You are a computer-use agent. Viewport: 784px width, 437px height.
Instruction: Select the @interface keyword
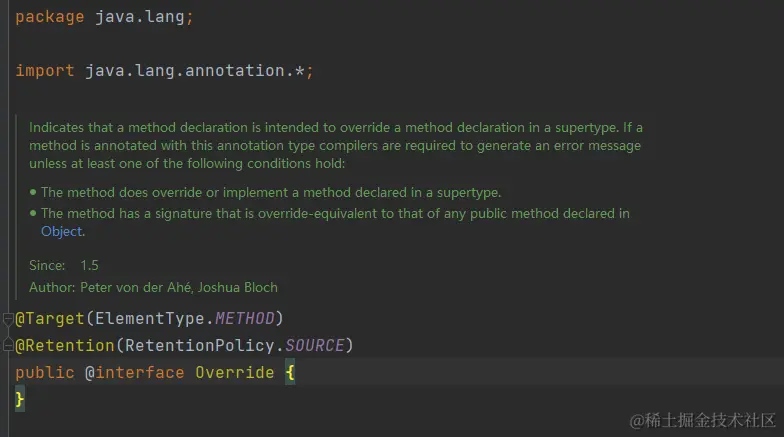click(134, 372)
